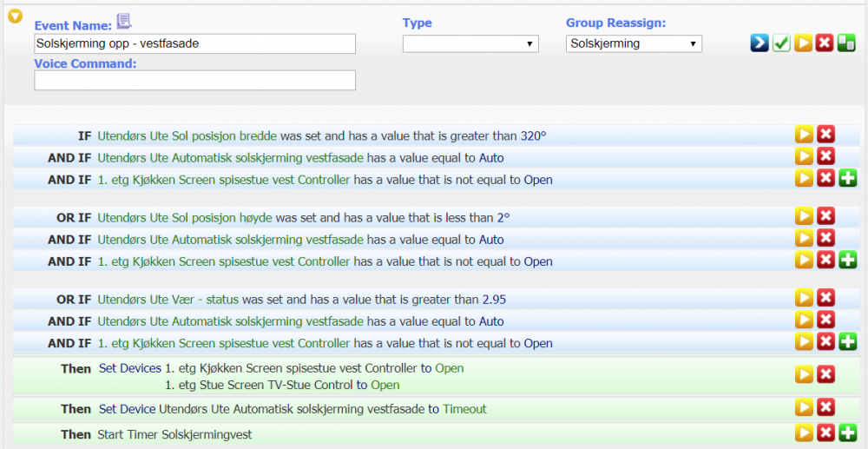Delete the event with header red X
868x449 pixels.
(x=825, y=43)
